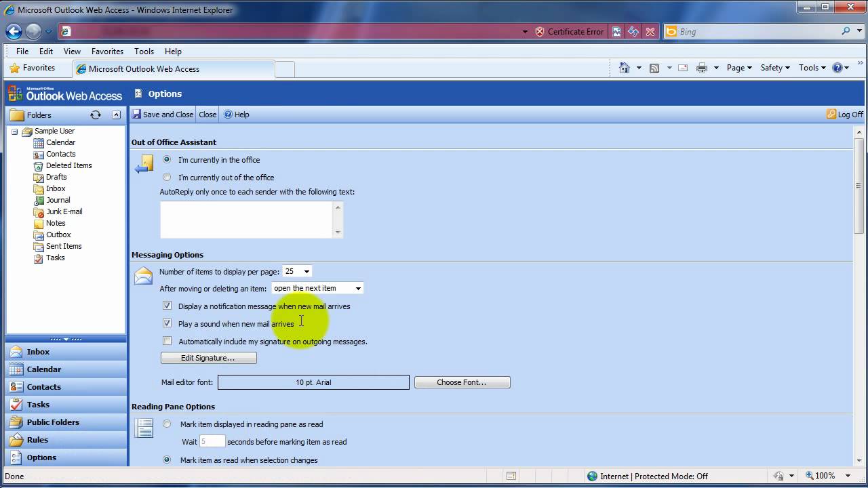Go to Calendar in navigation pane
Image resolution: width=868 pixels, height=488 pixels.
[66, 369]
